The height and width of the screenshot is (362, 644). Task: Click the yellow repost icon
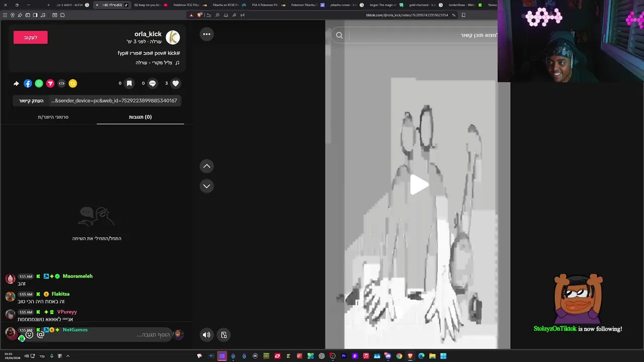coord(73,83)
